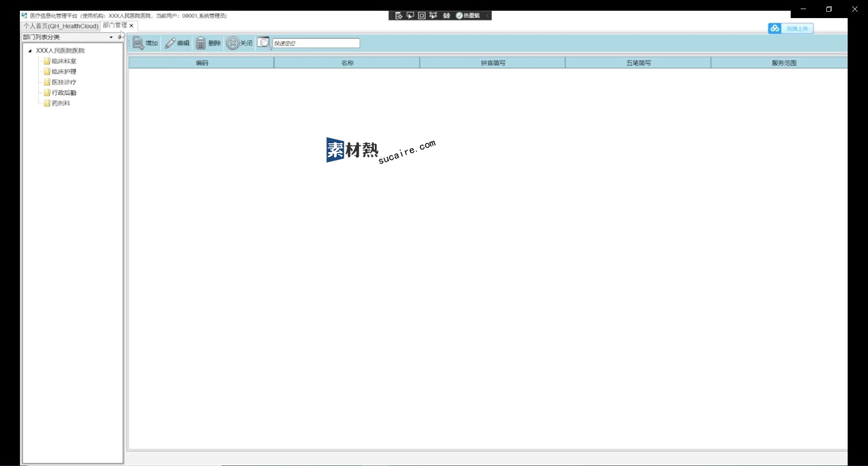Click the 服务范围 column header
Viewport: 868px width, 466px height.
point(783,63)
